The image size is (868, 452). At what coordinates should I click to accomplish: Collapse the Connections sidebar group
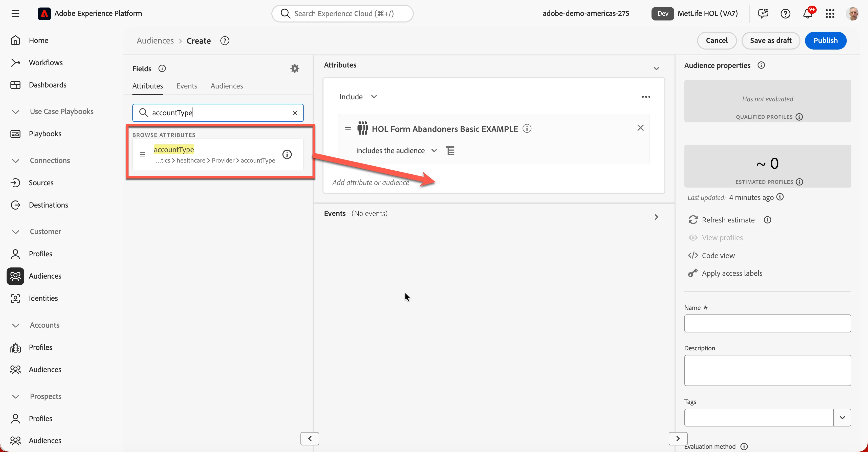tap(15, 161)
